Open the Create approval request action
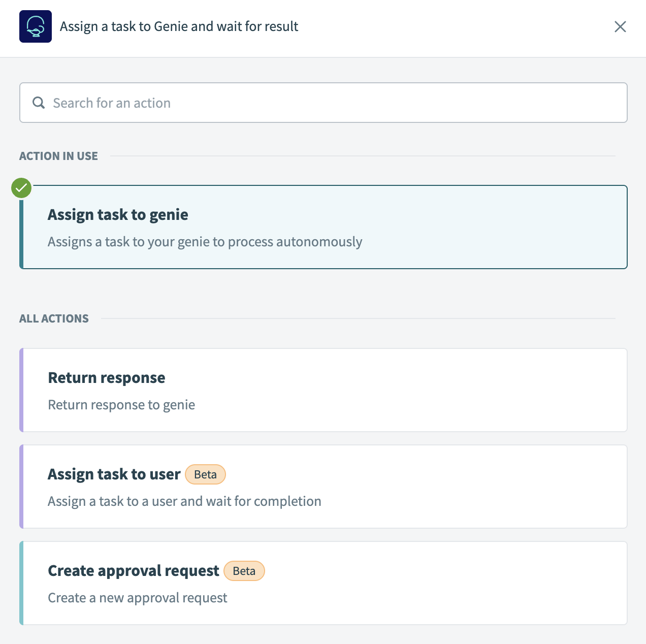This screenshot has height=644, width=646. [323, 583]
